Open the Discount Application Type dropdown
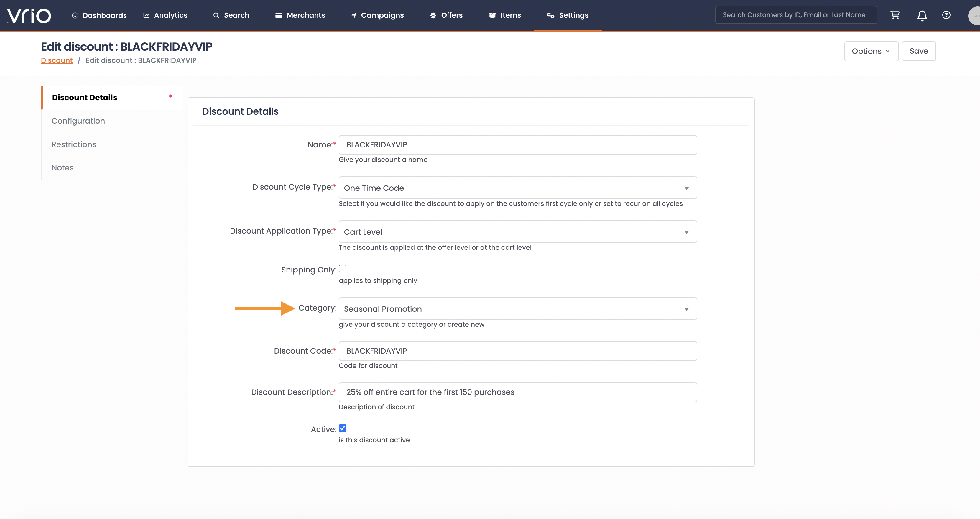 click(x=517, y=232)
